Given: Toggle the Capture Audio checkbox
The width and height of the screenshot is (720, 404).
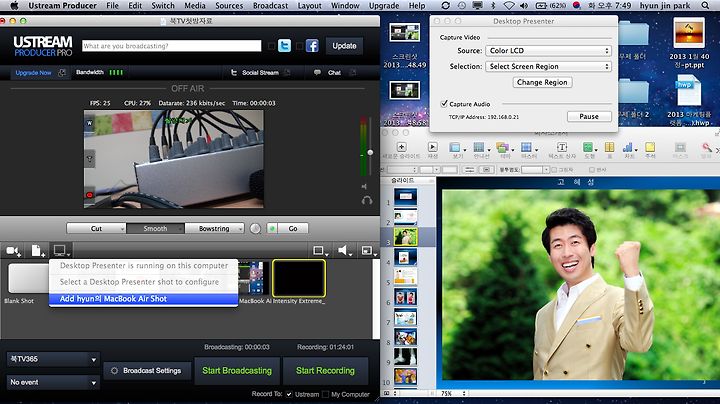Looking at the screenshot, I should pyautogui.click(x=444, y=104).
